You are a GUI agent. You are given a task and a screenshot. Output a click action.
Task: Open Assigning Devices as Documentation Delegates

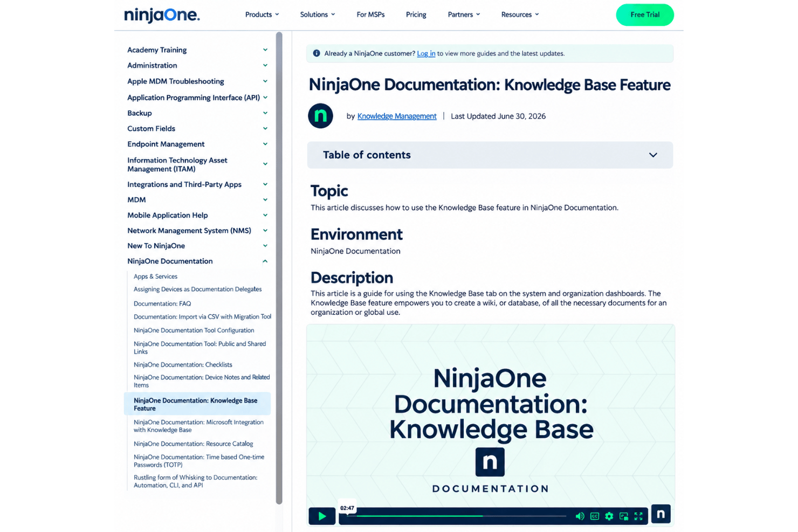click(x=197, y=289)
